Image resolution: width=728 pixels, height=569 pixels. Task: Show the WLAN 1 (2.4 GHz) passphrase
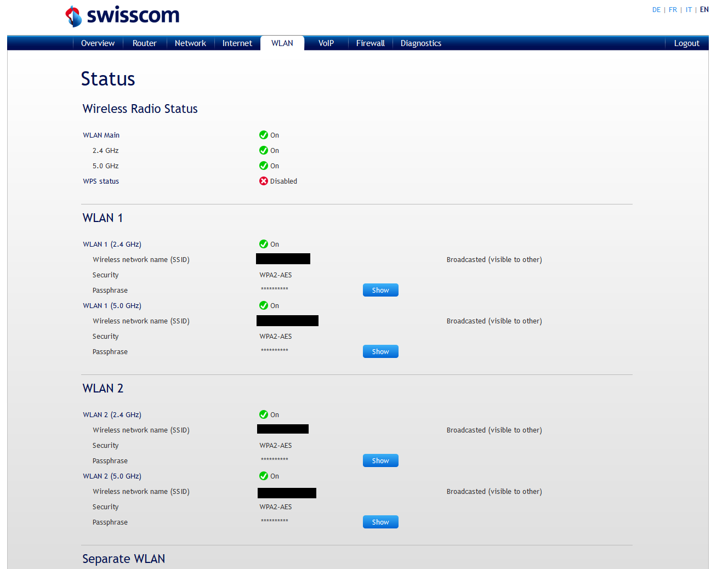coord(380,290)
